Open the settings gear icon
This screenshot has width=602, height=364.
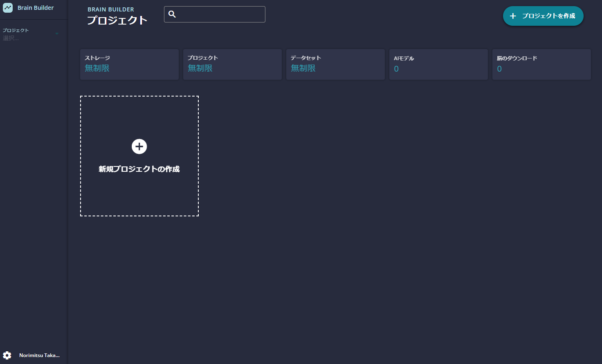click(7, 355)
